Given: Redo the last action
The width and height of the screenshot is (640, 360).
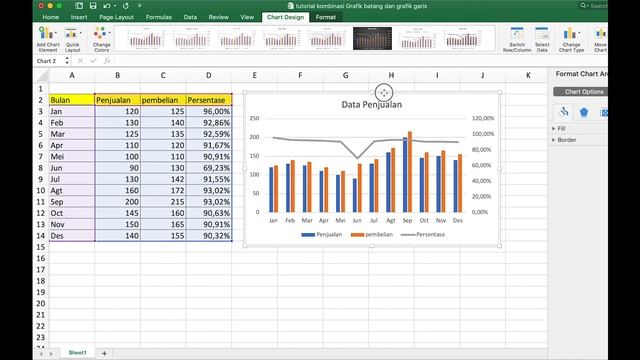Looking at the screenshot, I should [126, 6].
